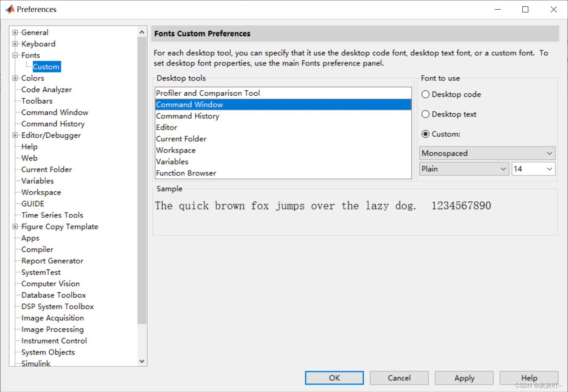Select SystemTest in preferences tree

[41, 272]
